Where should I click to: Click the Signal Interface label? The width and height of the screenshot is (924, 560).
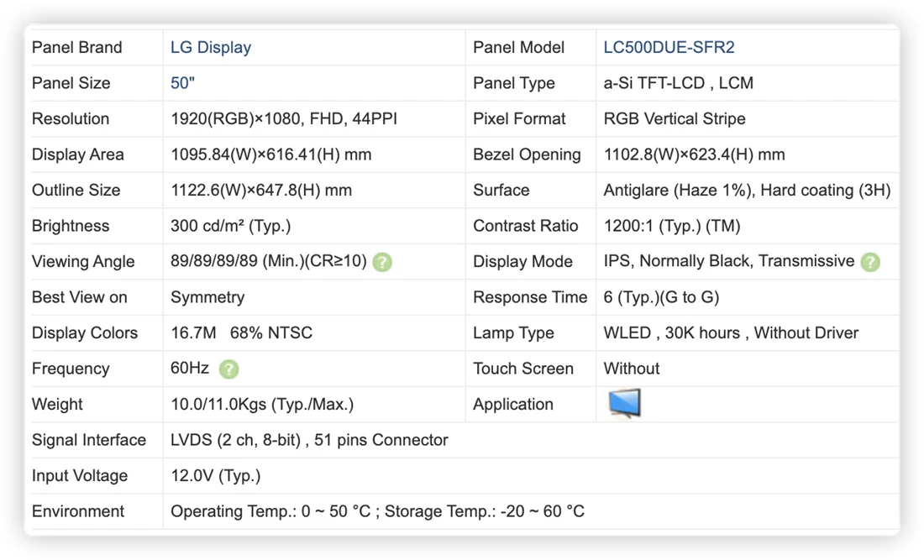point(89,441)
